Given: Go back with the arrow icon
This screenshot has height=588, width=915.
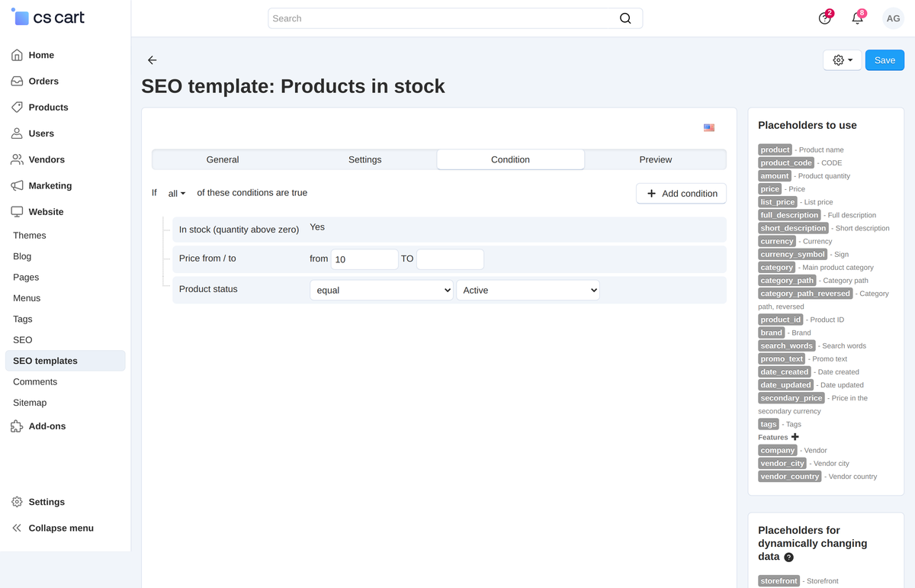Looking at the screenshot, I should 152,60.
